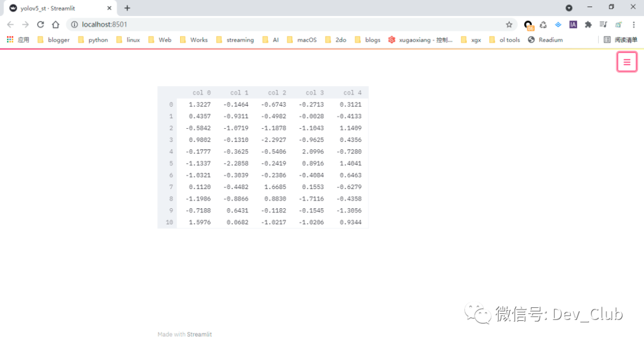Close the yolov5_st Streamlit tab
Screen dimensions: 644x343
(x=109, y=8)
